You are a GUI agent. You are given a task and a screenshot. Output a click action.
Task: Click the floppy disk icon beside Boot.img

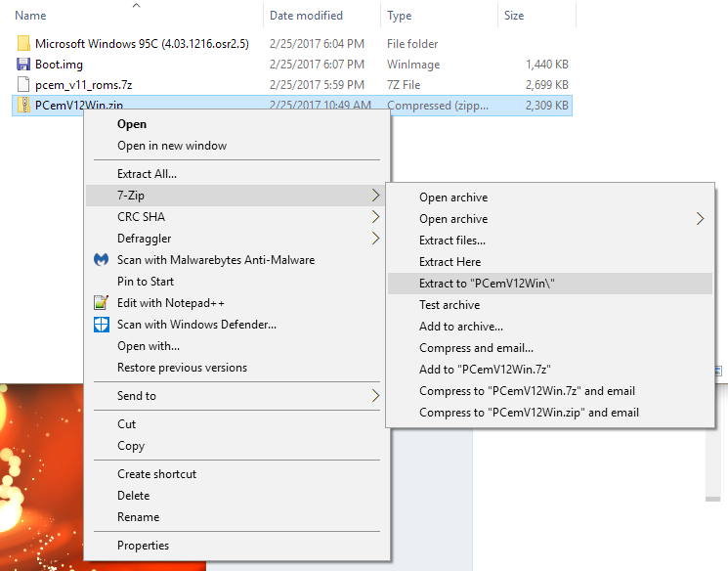tap(23, 65)
